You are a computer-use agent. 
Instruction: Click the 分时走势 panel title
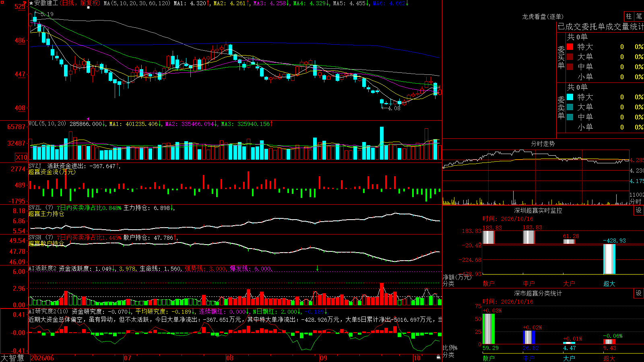click(x=543, y=144)
